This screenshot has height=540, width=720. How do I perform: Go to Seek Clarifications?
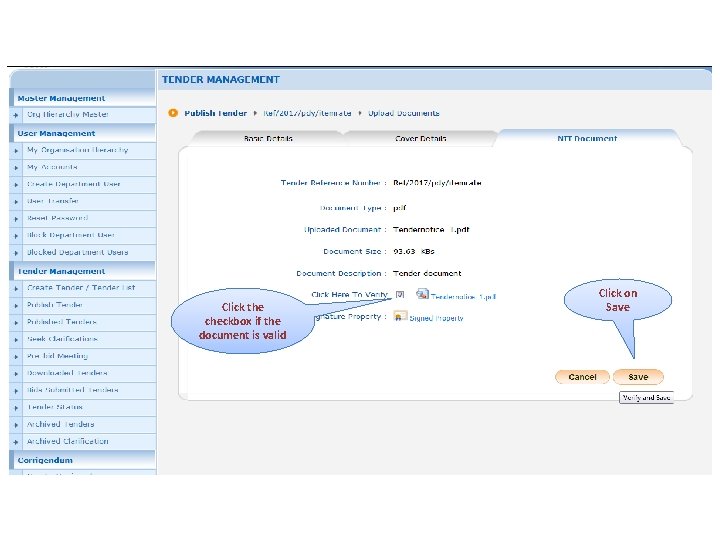tap(62, 339)
